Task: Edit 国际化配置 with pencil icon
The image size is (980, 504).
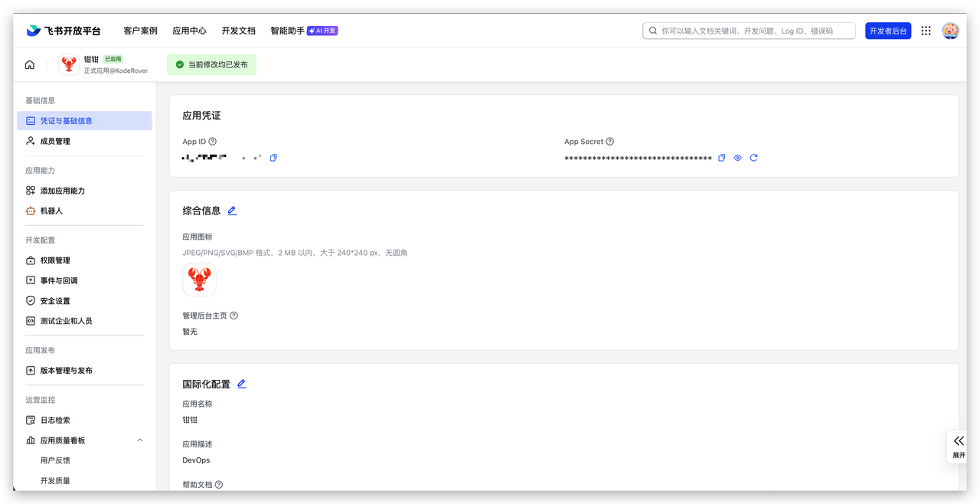Action: [241, 384]
